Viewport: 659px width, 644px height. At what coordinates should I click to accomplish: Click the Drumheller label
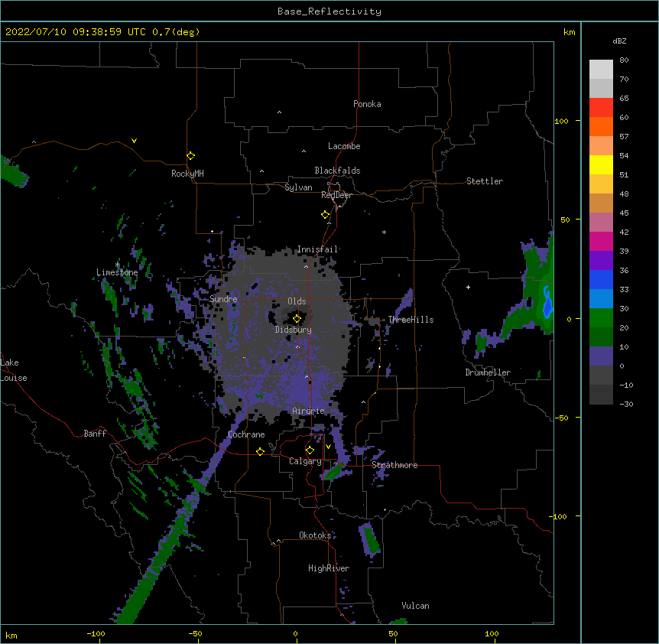pyautogui.click(x=488, y=372)
